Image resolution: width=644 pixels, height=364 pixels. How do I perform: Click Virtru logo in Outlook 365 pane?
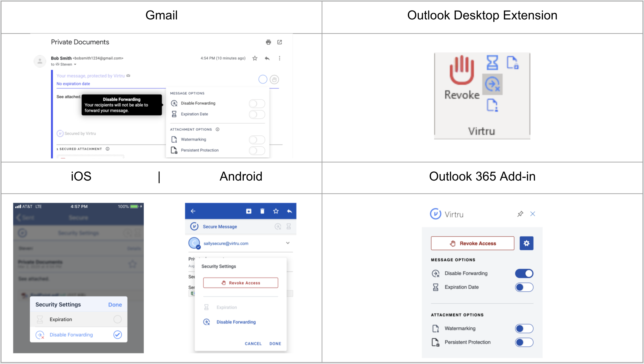(436, 214)
